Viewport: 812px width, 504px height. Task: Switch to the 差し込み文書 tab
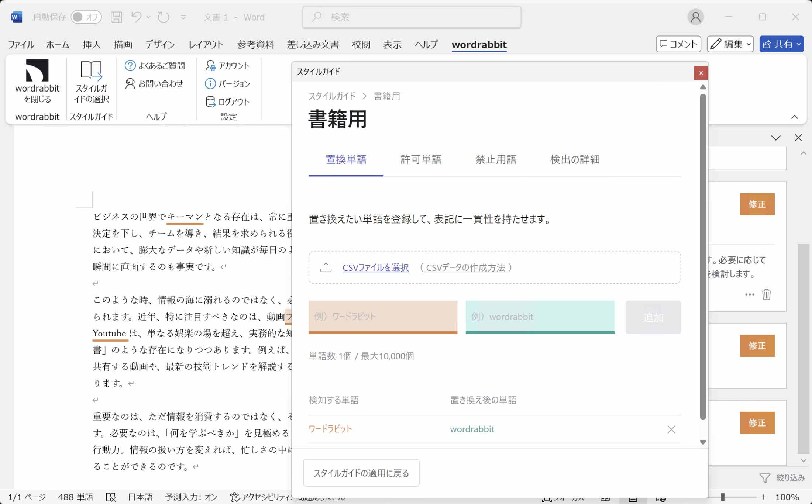point(313,45)
